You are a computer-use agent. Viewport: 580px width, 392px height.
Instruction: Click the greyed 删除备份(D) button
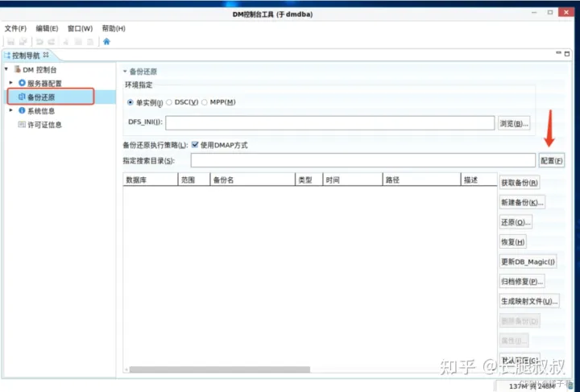pyautogui.click(x=520, y=320)
